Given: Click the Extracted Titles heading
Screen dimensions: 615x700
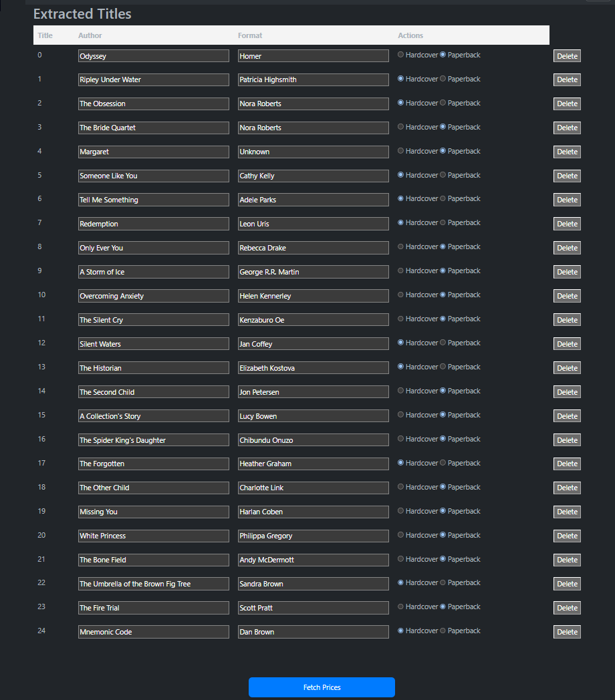Looking at the screenshot, I should (82, 14).
